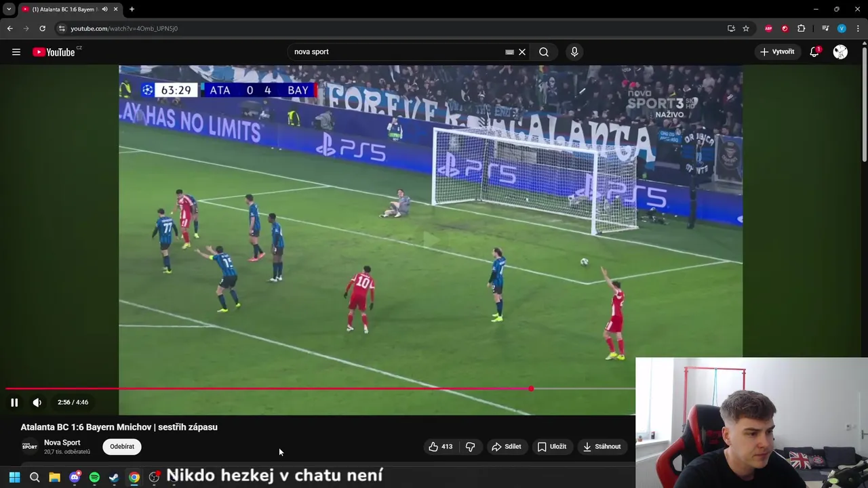Image resolution: width=868 pixels, height=488 pixels.
Task: Open Spotify from taskbar
Action: (x=94, y=477)
